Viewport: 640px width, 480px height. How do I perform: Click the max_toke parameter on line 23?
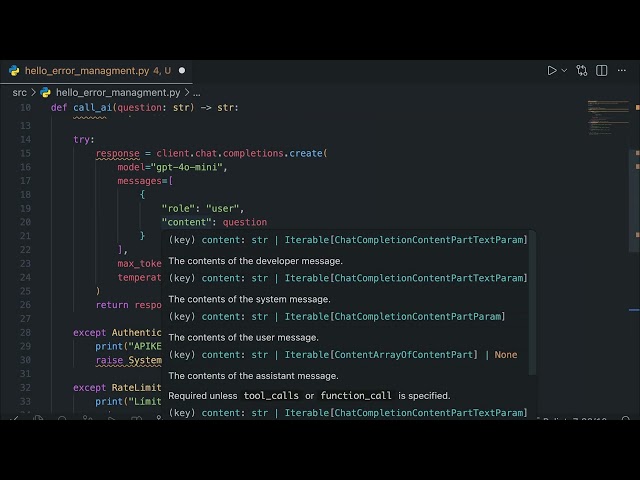click(x=139, y=264)
